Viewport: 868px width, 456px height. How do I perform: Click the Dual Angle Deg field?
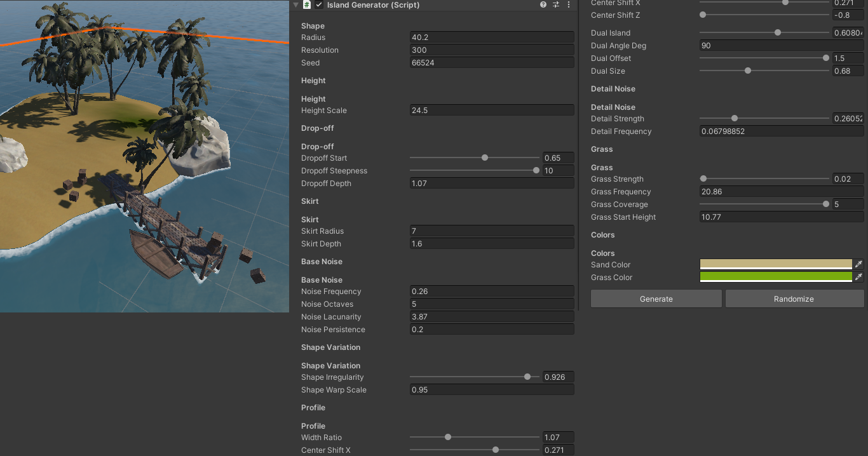click(782, 46)
